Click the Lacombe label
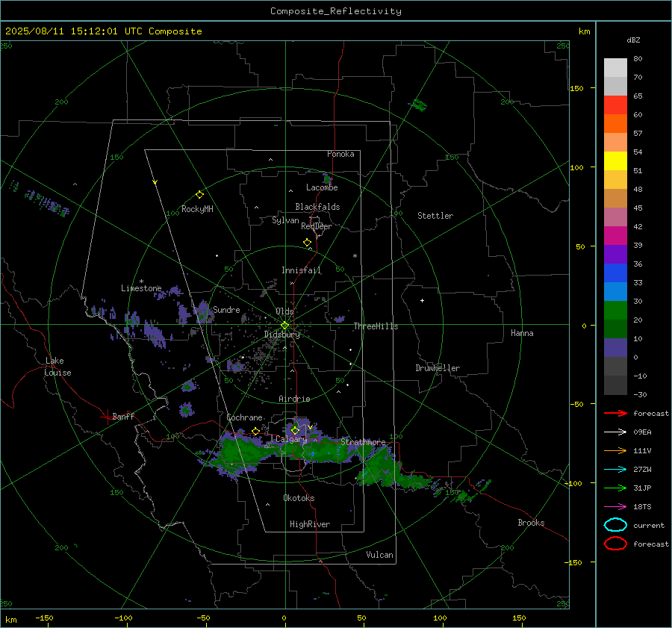The width and height of the screenshot is (672, 628). pyautogui.click(x=322, y=187)
